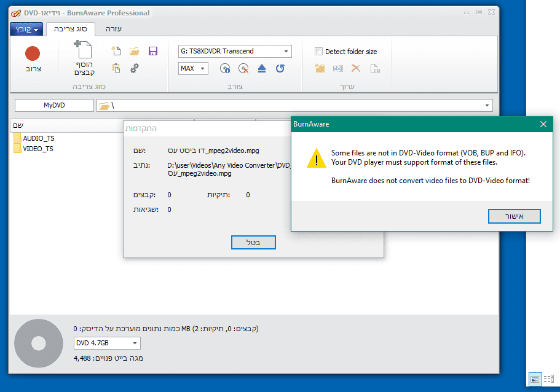This screenshot has width=560, height=392.
Task: Refresh the drive list
Action: (x=280, y=68)
